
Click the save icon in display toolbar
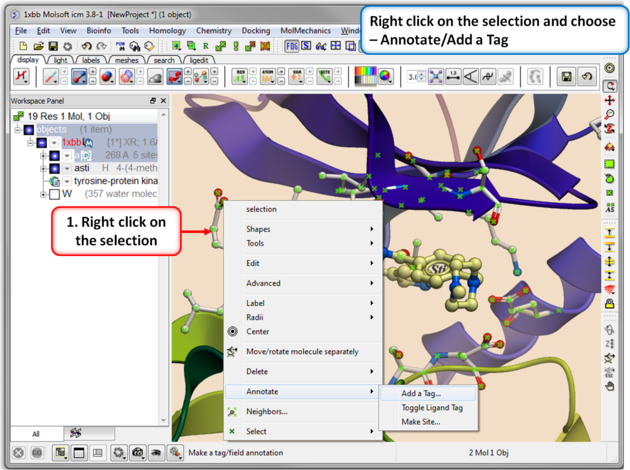click(x=566, y=77)
